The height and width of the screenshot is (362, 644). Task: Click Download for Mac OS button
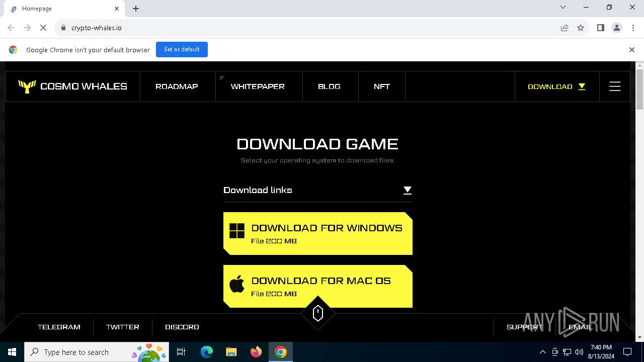point(317,286)
